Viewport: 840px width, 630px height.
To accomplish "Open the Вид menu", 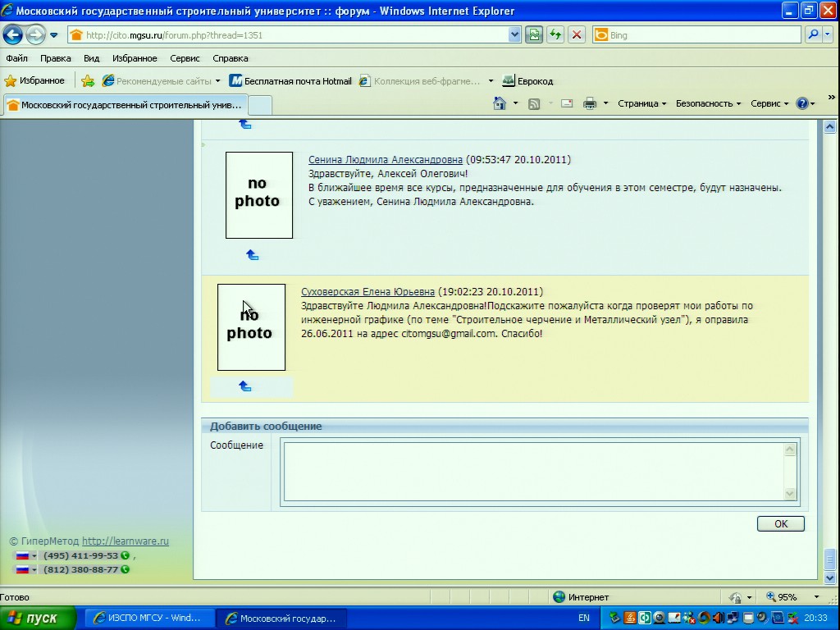I will 91,58.
